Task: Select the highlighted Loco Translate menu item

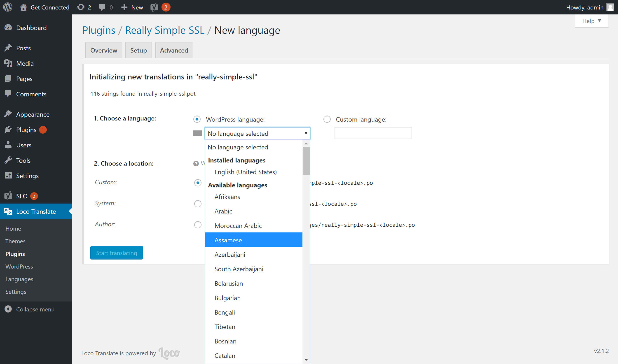Action: coord(36,211)
